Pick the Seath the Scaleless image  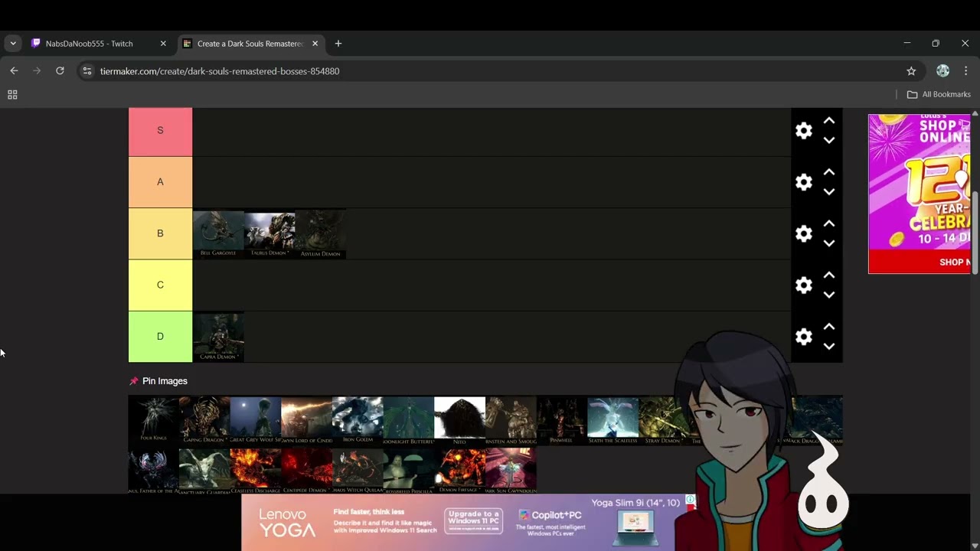[x=612, y=419]
